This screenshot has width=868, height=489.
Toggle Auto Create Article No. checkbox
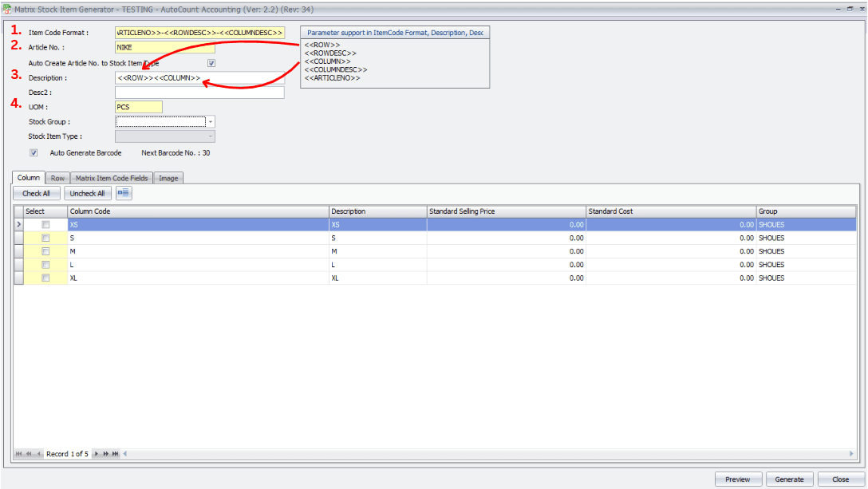pyautogui.click(x=211, y=63)
